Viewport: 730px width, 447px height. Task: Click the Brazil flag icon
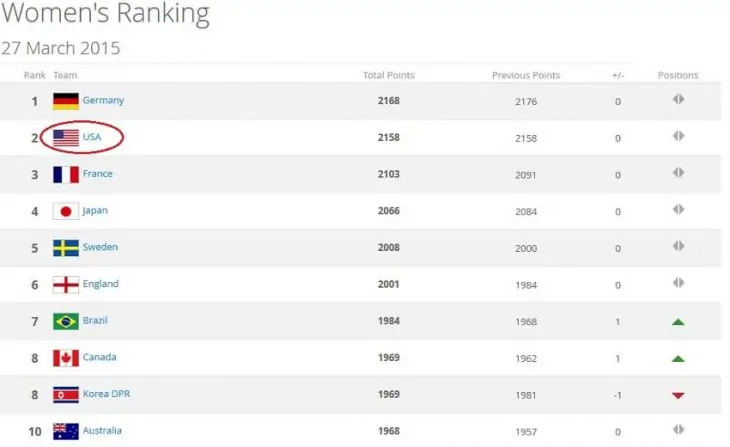pos(66,321)
